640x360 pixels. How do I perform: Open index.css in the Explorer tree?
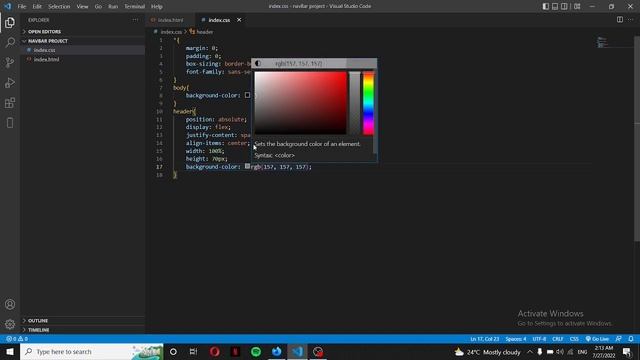pyautogui.click(x=83, y=50)
